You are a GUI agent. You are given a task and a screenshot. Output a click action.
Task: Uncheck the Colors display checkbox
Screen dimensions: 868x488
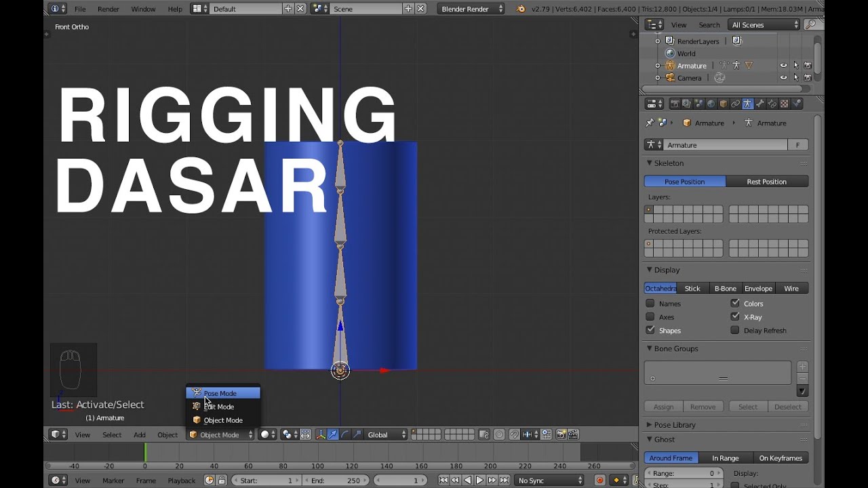coord(735,304)
